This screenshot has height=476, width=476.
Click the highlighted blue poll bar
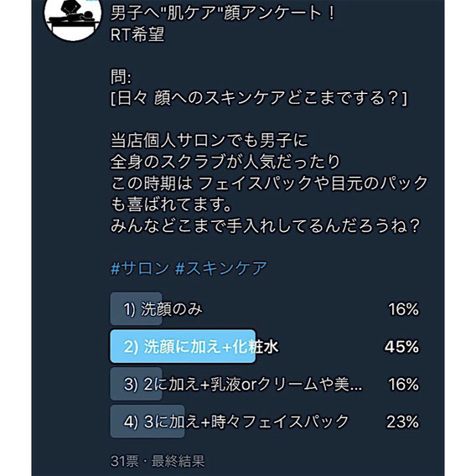coord(183,346)
